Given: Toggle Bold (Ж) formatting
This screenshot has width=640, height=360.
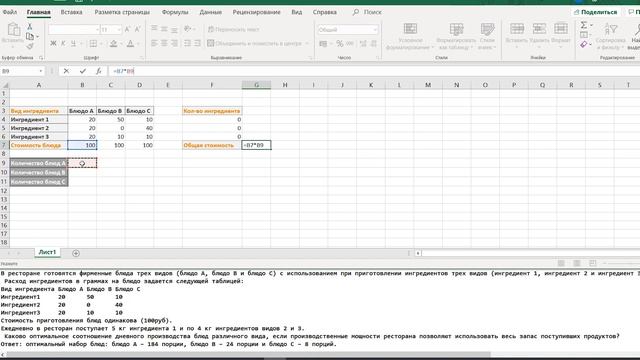Looking at the screenshot, I should [53, 43].
